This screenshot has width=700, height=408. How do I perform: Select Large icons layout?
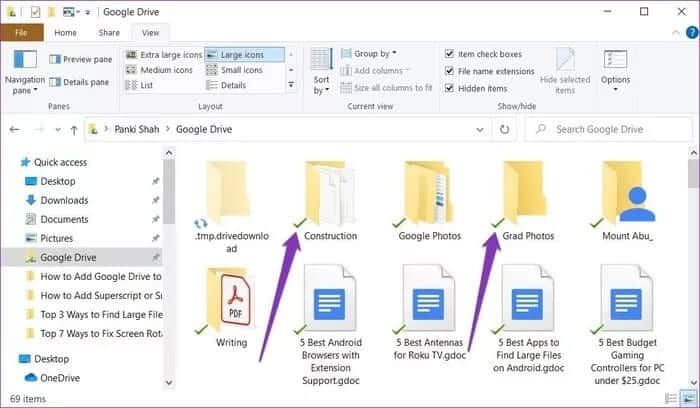(244, 55)
